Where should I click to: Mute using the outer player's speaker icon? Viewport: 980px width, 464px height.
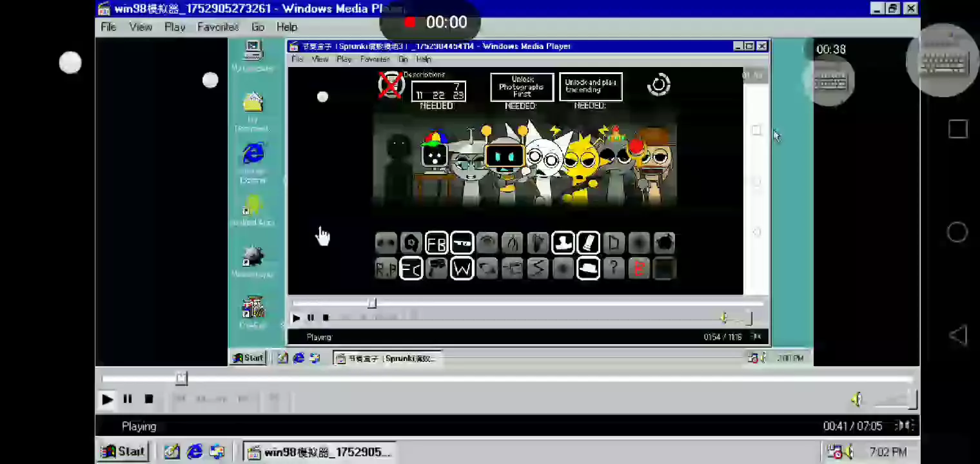pyautogui.click(x=857, y=400)
